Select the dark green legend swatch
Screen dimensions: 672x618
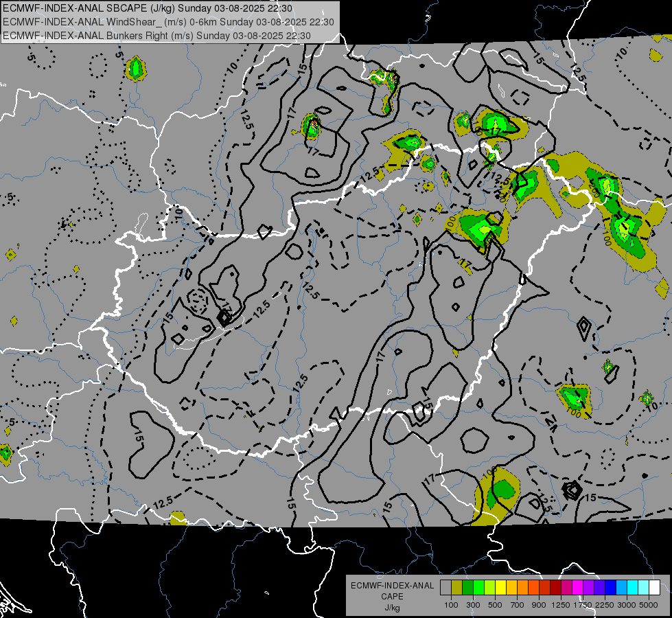(467, 588)
